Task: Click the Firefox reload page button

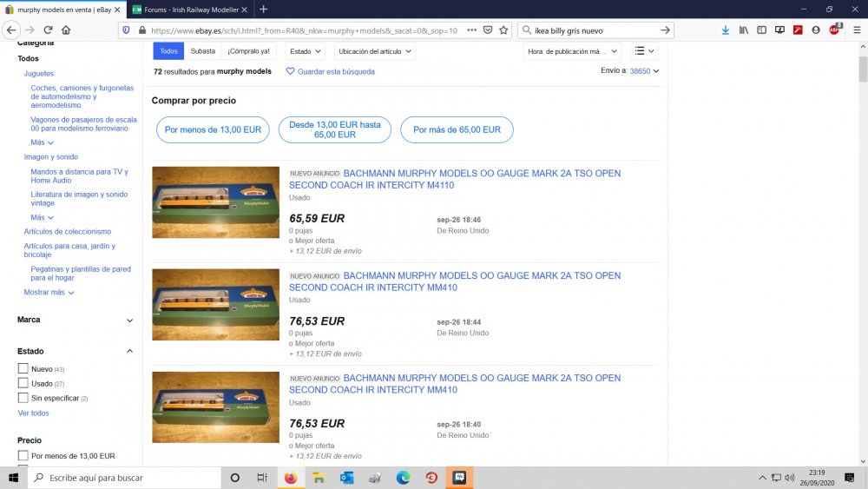Action: click(x=49, y=30)
